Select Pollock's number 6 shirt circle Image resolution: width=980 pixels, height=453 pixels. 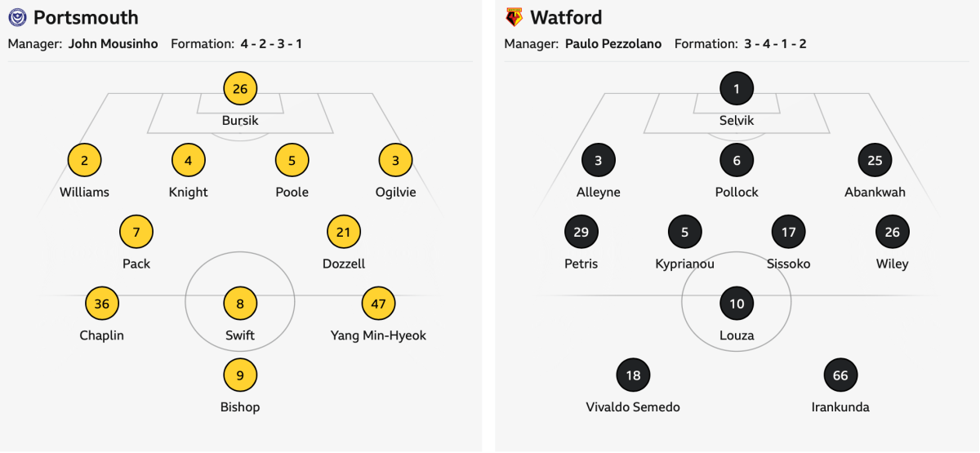pyautogui.click(x=737, y=161)
